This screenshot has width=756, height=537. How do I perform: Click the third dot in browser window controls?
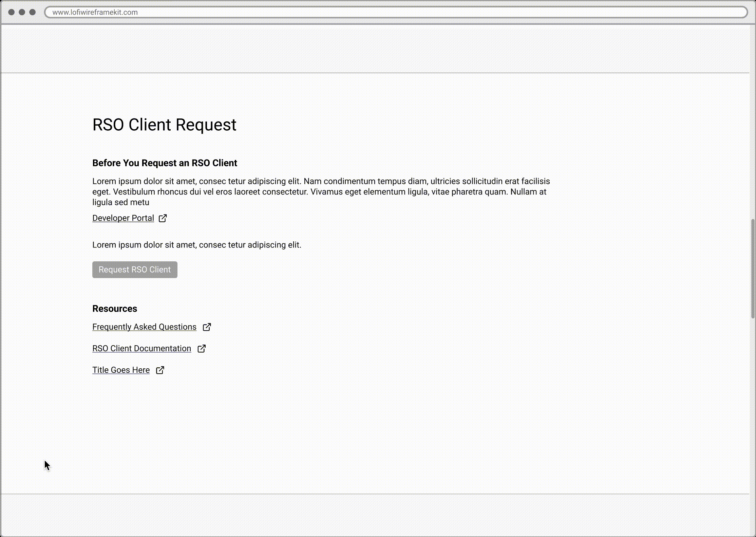(33, 12)
